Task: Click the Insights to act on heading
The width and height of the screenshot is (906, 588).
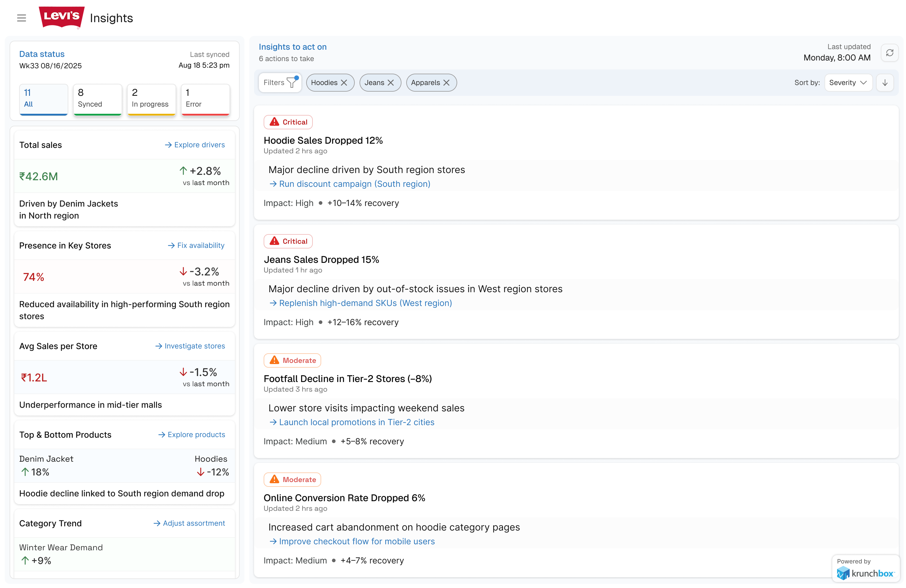Action: point(293,47)
